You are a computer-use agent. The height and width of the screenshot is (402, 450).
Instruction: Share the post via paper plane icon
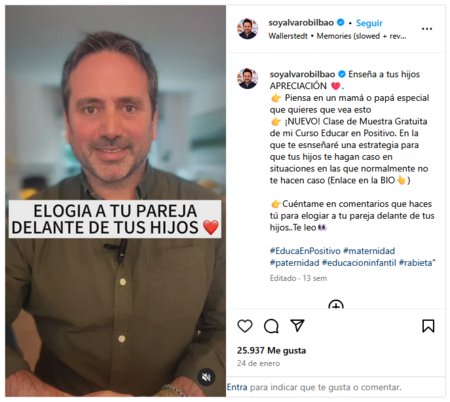[x=297, y=325]
